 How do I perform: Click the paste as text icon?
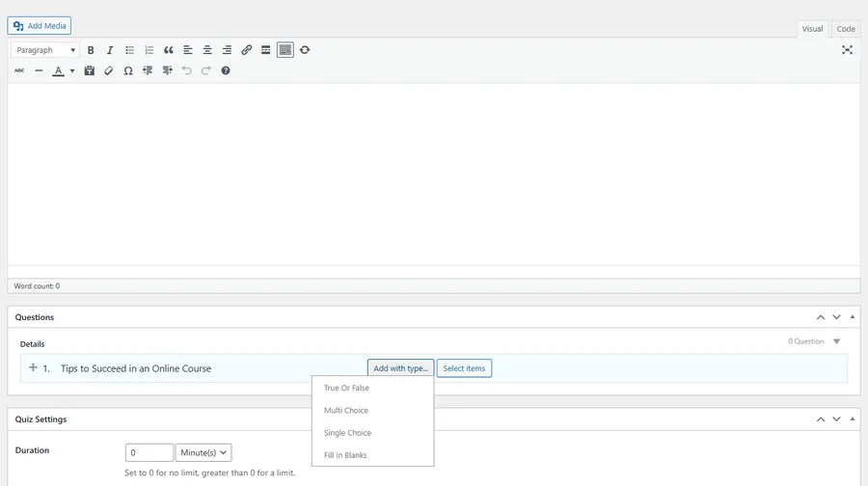click(x=89, y=70)
